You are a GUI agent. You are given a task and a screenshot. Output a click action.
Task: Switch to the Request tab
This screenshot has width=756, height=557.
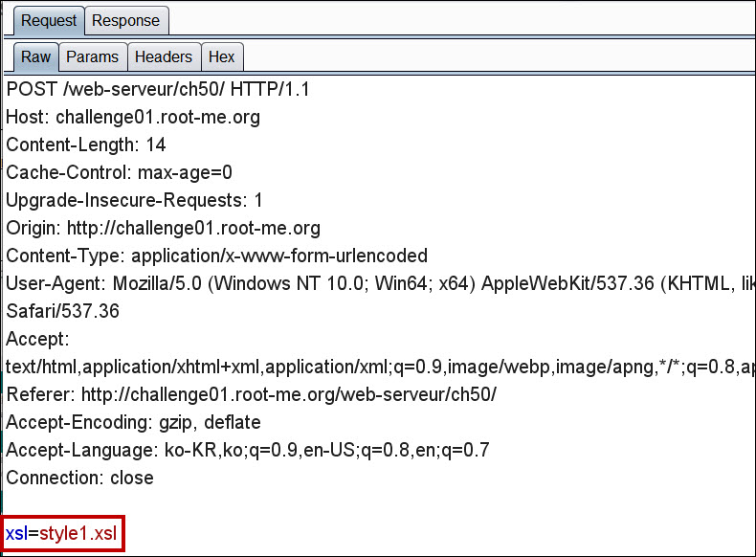click(49, 21)
